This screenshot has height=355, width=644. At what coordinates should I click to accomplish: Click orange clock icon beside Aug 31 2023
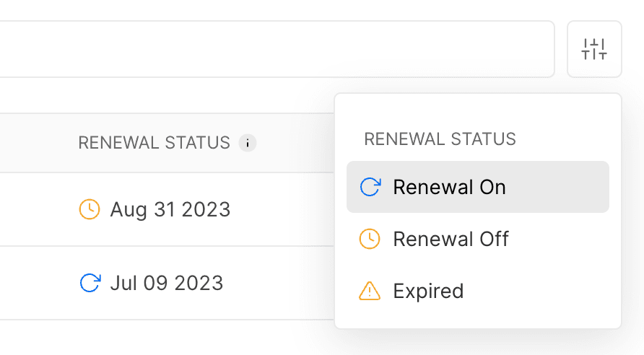pos(89,210)
